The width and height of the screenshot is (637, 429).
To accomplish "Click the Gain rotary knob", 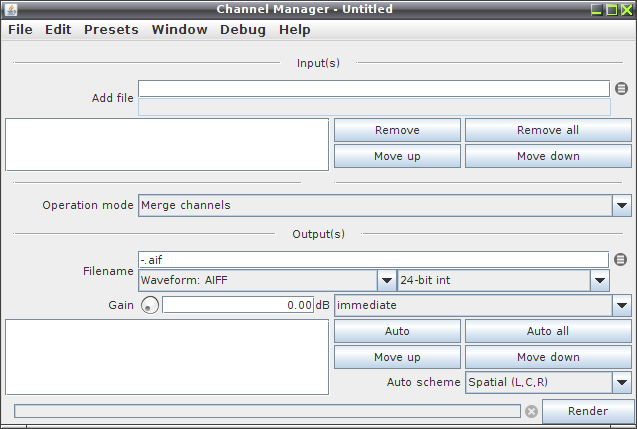I will tap(150, 305).
